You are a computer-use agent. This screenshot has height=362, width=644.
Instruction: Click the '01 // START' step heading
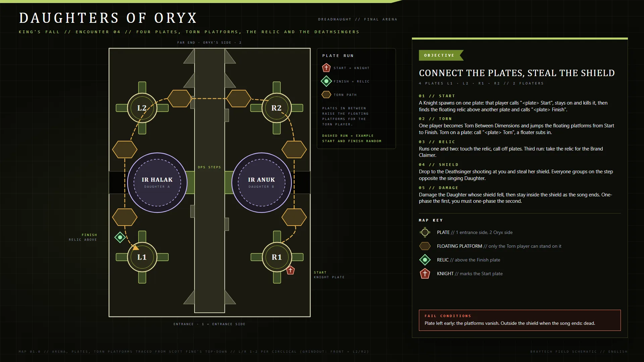tap(437, 96)
